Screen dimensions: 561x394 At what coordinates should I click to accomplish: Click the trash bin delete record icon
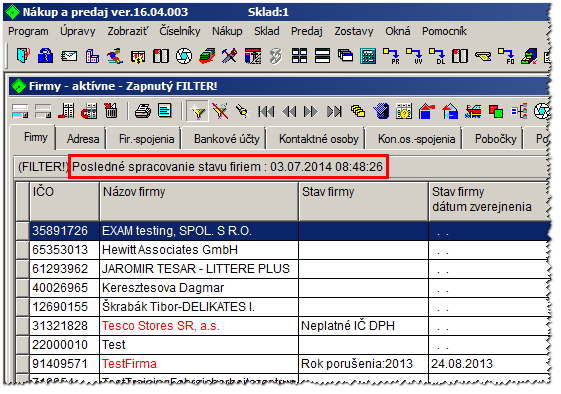tap(111, 111)
